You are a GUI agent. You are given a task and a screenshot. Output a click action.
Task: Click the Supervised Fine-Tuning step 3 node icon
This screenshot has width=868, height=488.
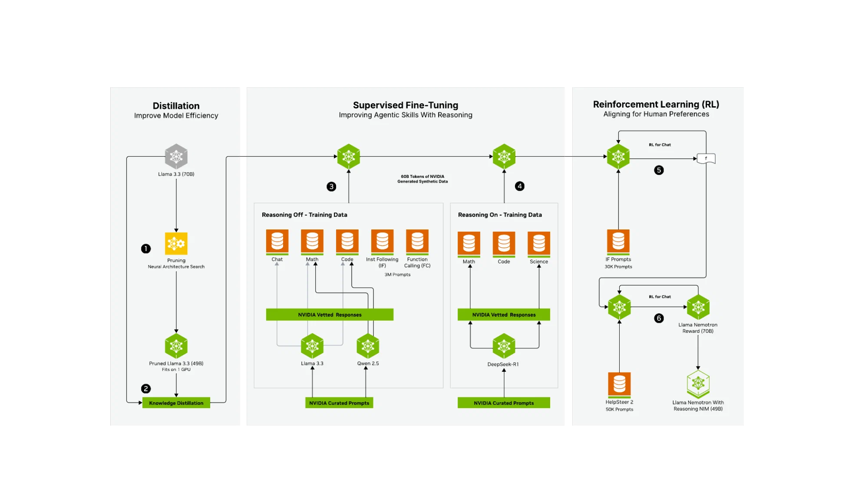click(349, 156)
